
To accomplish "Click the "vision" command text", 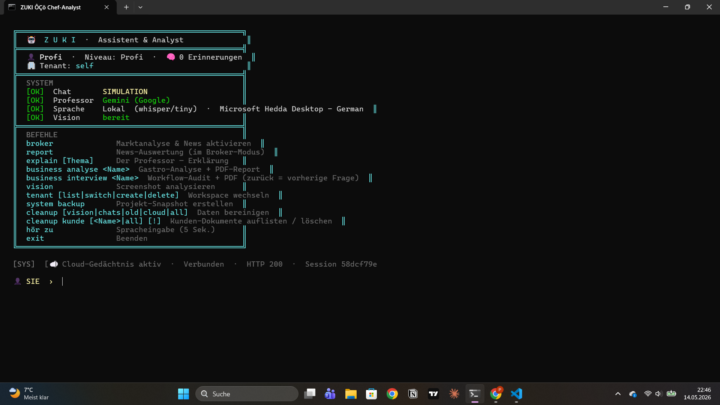I will click(x=39, y=186).
